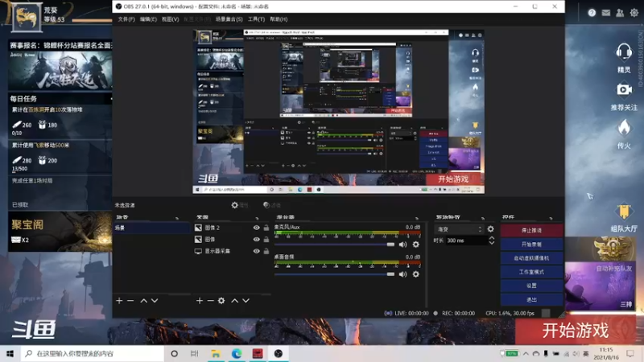
Task: Adjust 桌面音频 volume slider
Action: [x=335, y=274]
